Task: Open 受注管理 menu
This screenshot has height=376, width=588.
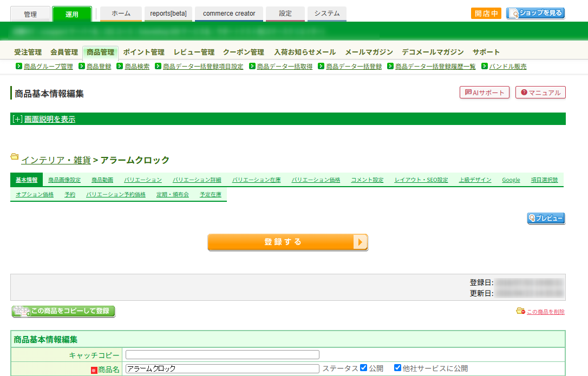Action: [x=28, y=52]
